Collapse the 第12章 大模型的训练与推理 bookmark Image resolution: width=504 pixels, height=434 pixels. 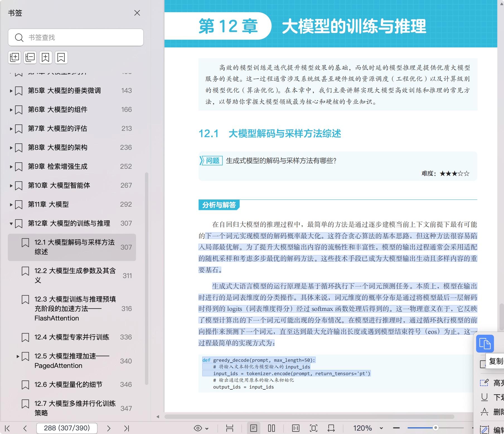(11, 223)
